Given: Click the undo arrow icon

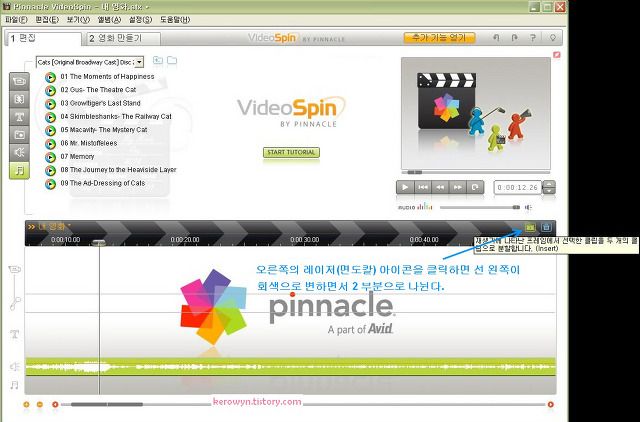Looking at the screenshot, I should tap(496, 38).
